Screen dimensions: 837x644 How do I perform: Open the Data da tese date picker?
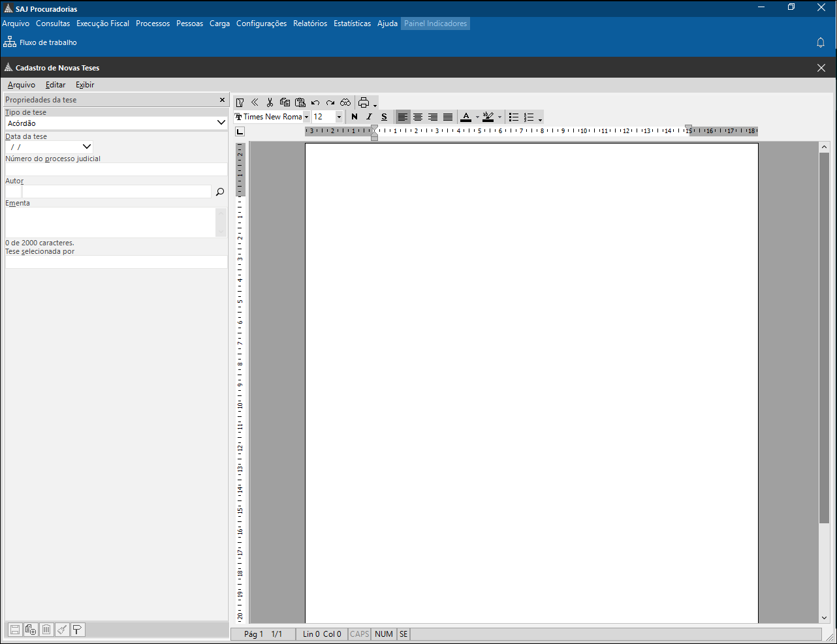[87, 147]
